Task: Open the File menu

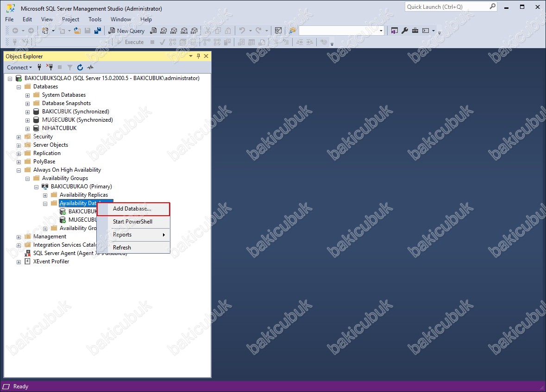Action: pyautogui.click(x=9, y=19)
